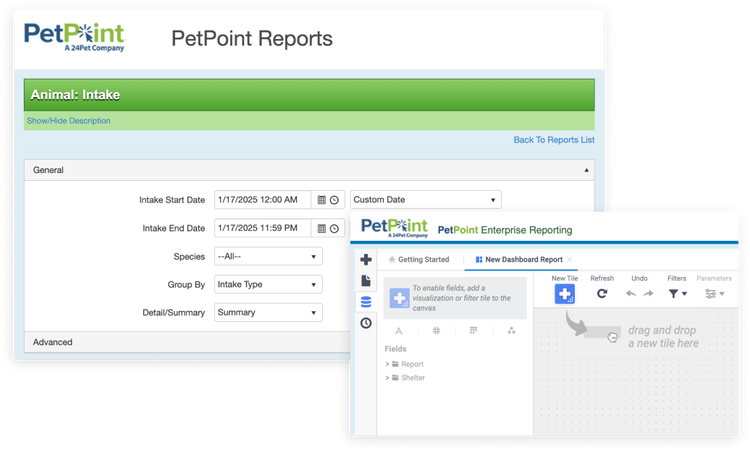
Task: Open the Filters funnel dropdown
Action: coord(677,294)
